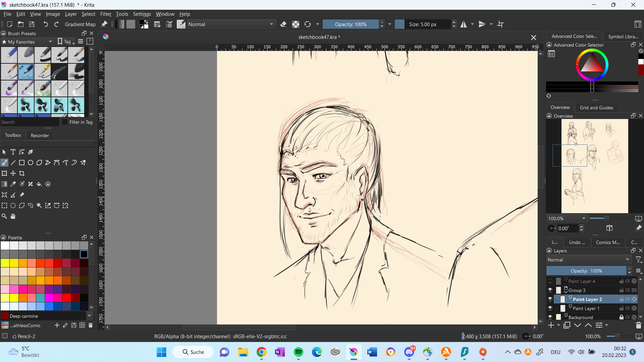Screen dimensions: 644x362
Task: Select the Crop tool
Action: pyautogui.click(x=22, y=173)
